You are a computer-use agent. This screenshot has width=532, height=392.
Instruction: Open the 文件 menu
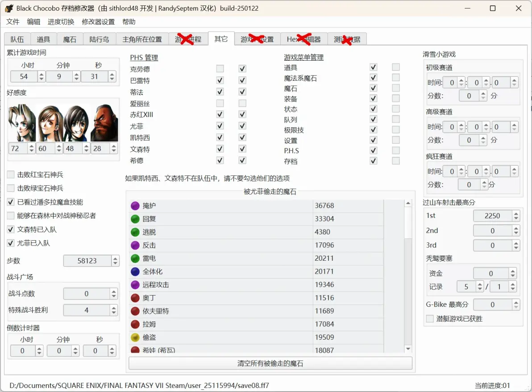pyautogui.click(x=12, y=22)
